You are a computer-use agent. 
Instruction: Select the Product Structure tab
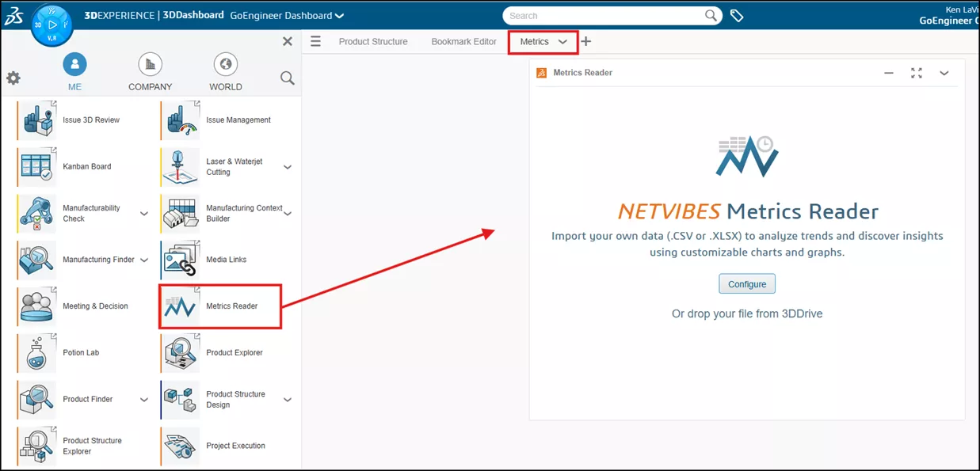373,41
